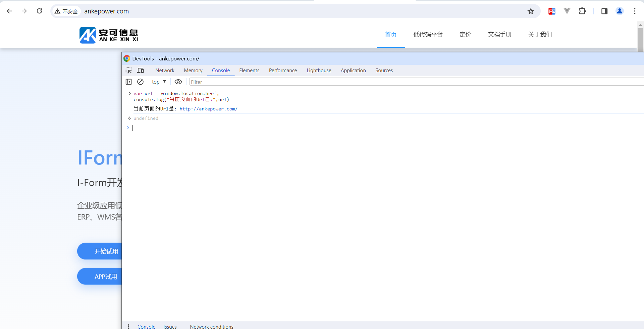Open the top context dropdown

159,82
